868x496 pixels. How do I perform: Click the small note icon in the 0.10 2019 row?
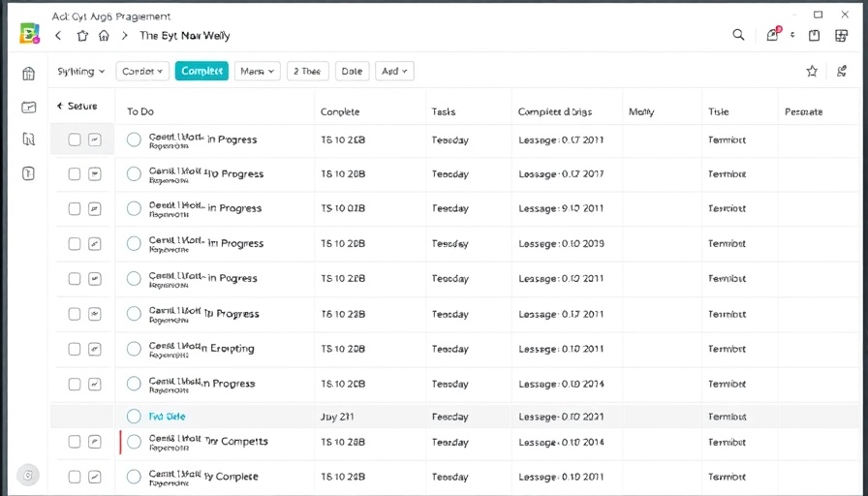pos(95,243)
